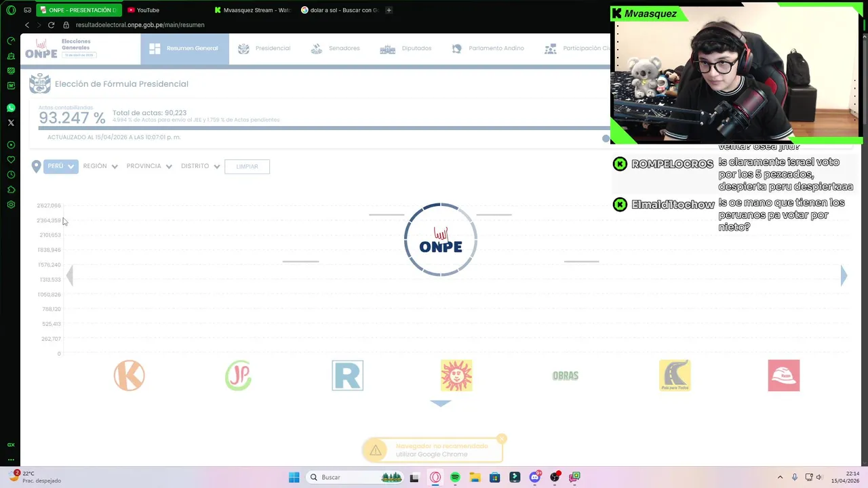Open the Parlamento Andino section tab

click(x=488, y=49)
